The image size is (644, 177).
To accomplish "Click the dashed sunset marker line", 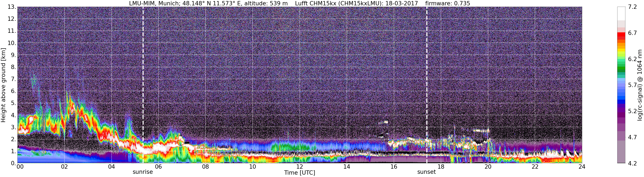I will coord(427,85).
